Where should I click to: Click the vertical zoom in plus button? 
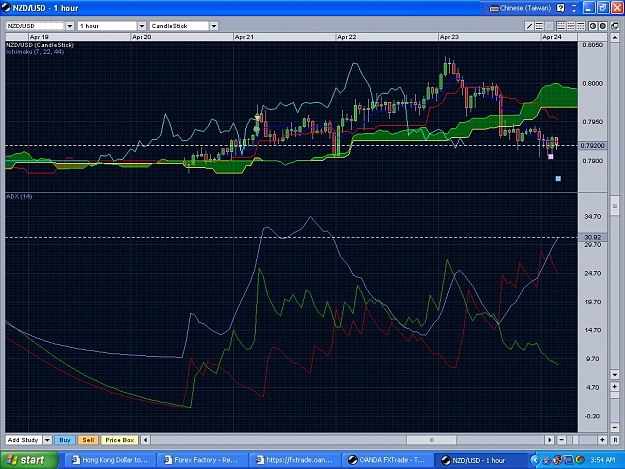click(x=614, y=387)
